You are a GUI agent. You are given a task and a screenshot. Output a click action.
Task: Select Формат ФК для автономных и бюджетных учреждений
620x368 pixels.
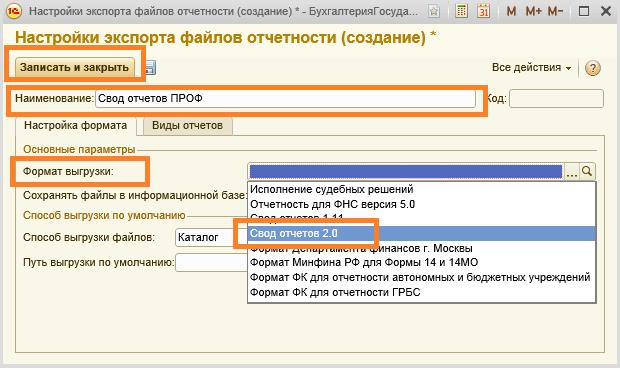point(421,277)
